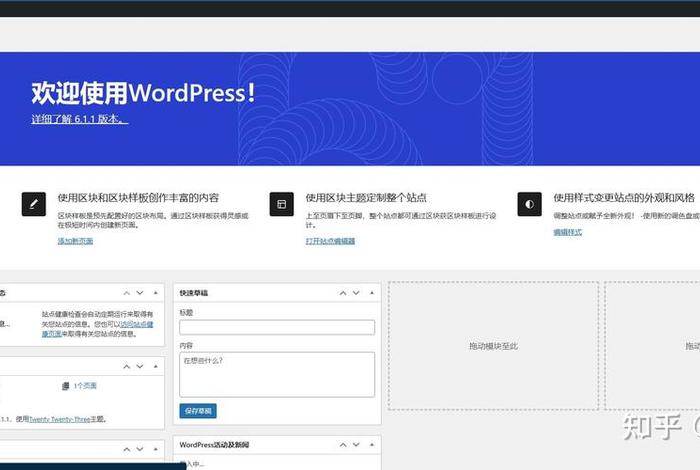Image resolution: width=700 pixels, height=470 pixels.
Task: Open the Twenty Twenty-Three theme link
Action: coord(60,419)
